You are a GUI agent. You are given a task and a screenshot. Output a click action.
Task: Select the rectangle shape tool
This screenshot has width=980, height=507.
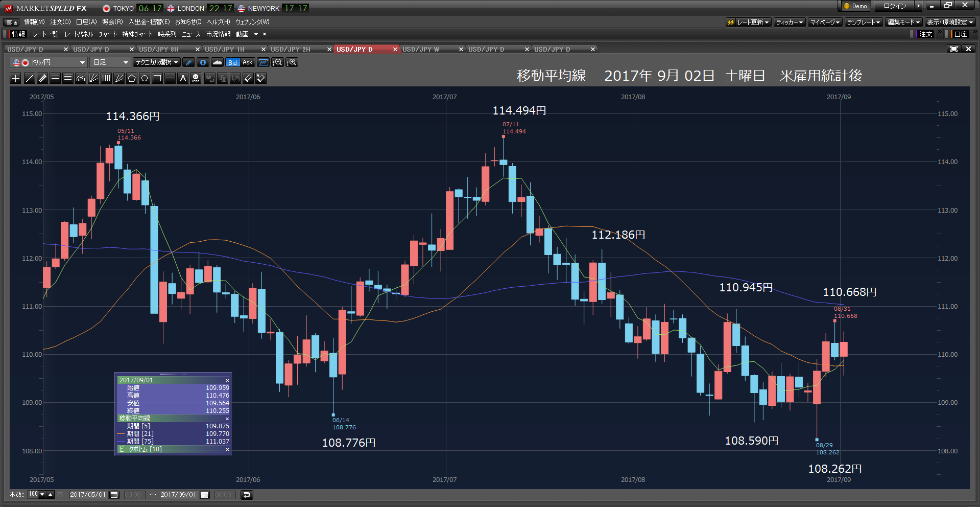157,78
